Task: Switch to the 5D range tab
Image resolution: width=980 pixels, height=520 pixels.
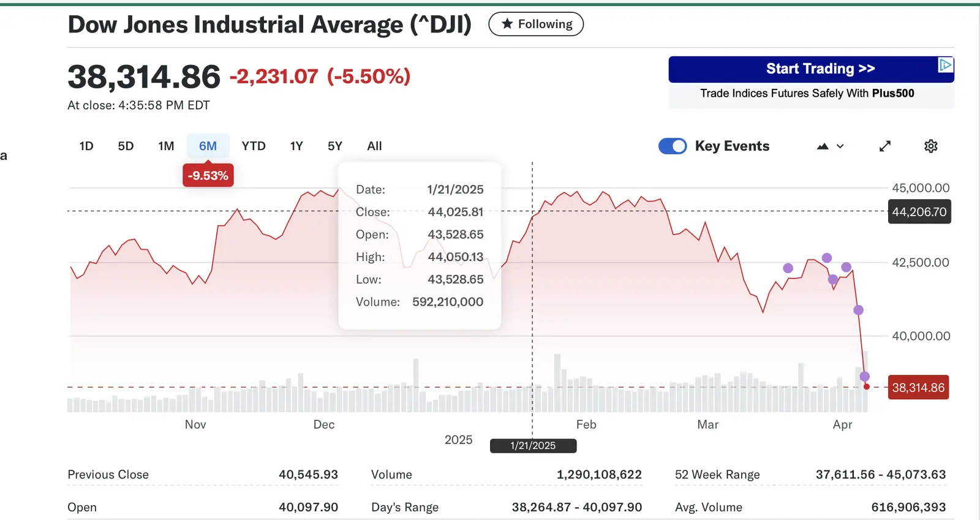Action: click(x=126, y=146)
